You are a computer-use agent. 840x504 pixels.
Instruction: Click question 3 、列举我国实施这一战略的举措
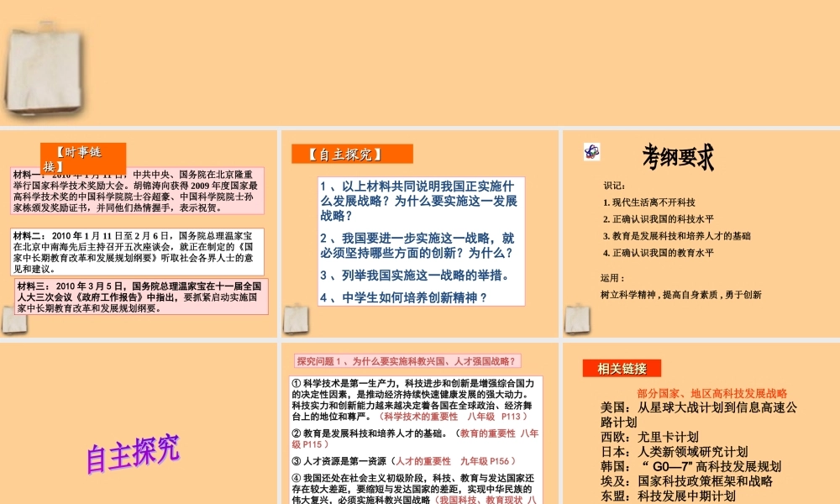coord(415,276)
